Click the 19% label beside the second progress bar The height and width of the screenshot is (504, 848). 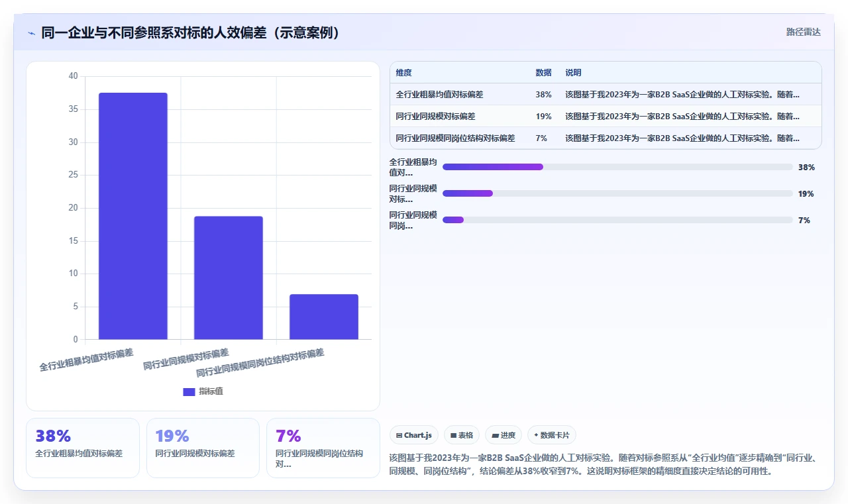806,194
